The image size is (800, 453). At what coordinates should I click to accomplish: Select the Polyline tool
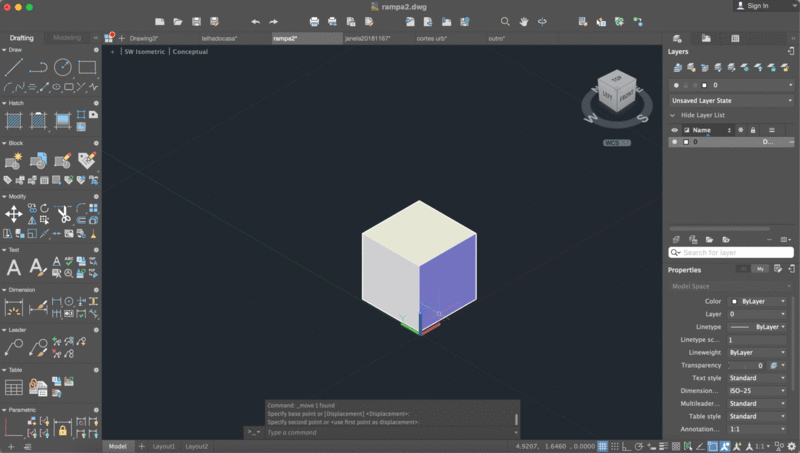coord(38,67)
